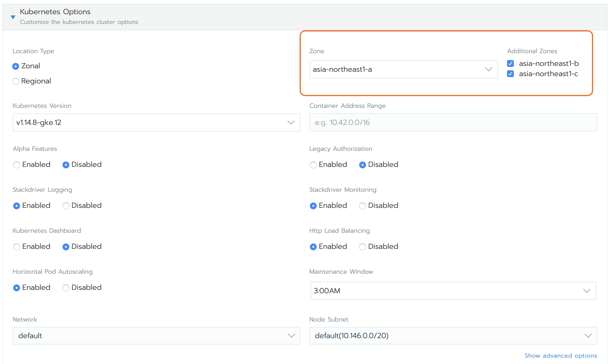Enable Alpha Features
609x364 pixels.
17,165
